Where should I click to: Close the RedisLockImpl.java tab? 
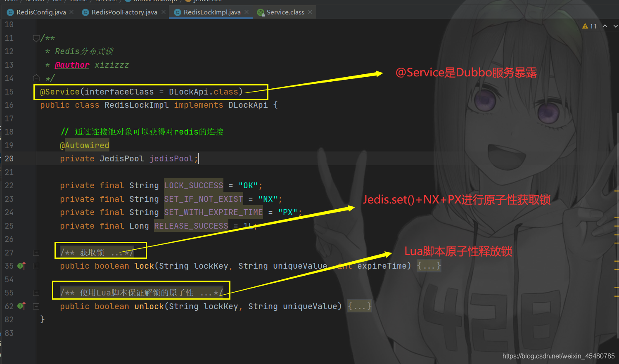click(x=247, y=12)
